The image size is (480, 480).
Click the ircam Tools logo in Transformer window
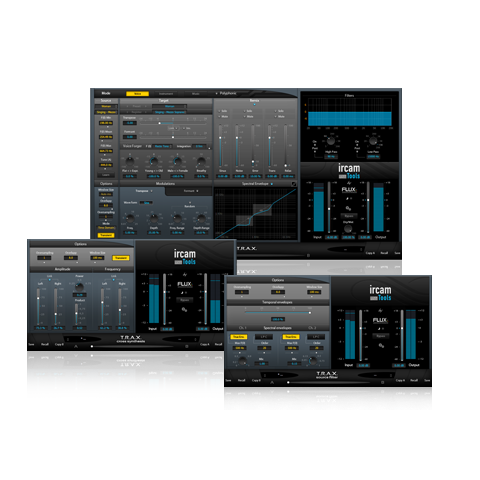349,171
